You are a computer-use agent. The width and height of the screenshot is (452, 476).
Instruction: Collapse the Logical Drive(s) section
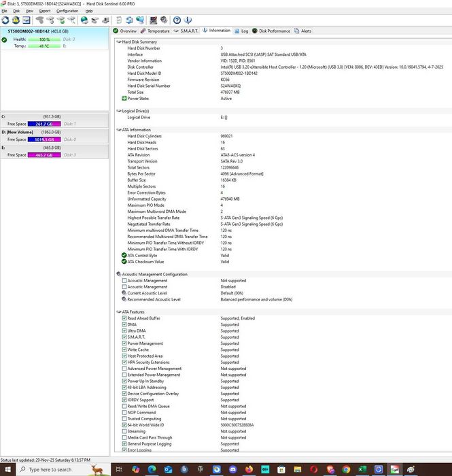coord(119,111)
